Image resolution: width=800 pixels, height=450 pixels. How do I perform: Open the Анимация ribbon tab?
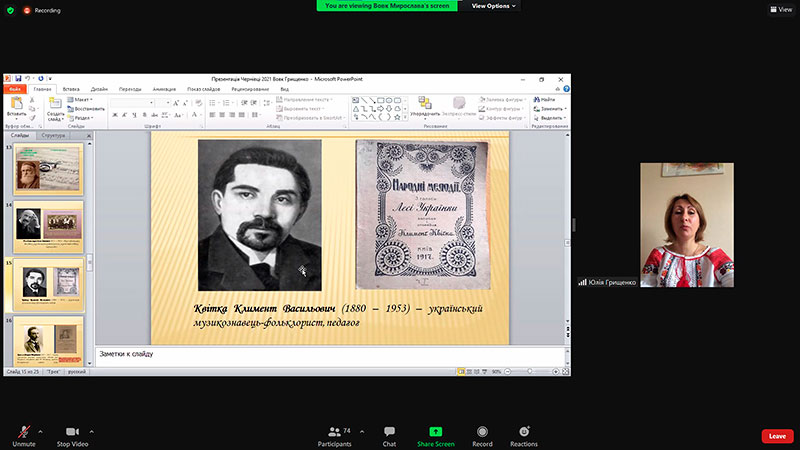coord(164,89)
